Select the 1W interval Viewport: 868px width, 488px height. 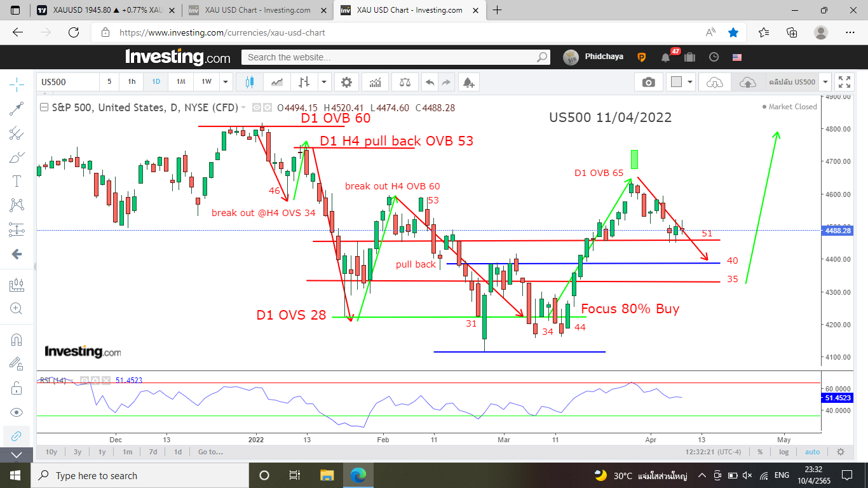(207, 82)
